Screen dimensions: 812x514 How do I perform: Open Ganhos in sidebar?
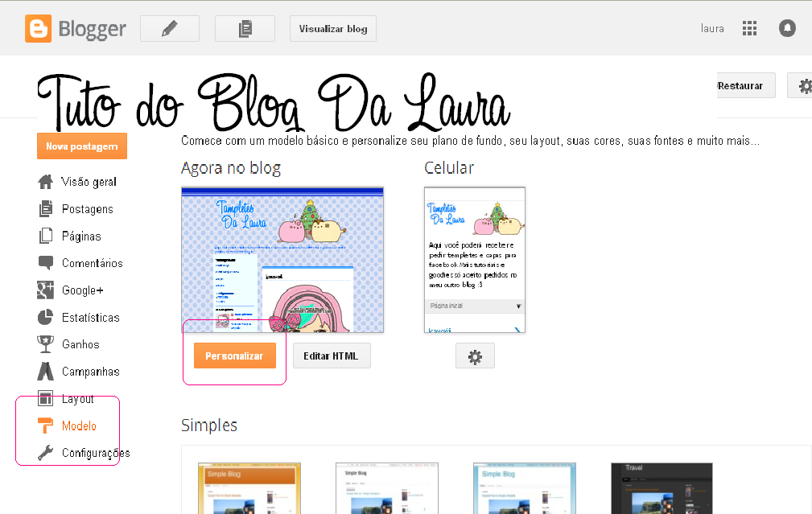(x=80, y=344)
